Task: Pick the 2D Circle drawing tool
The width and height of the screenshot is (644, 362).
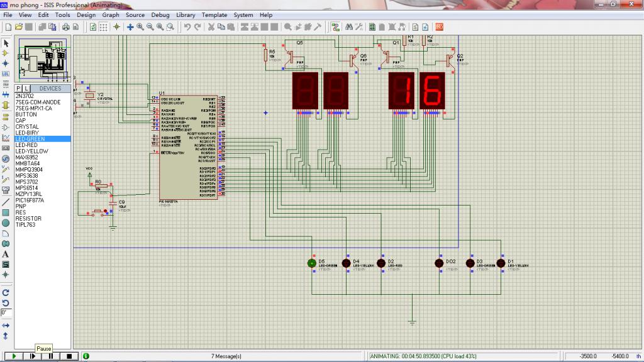Action: pos(6,222)
